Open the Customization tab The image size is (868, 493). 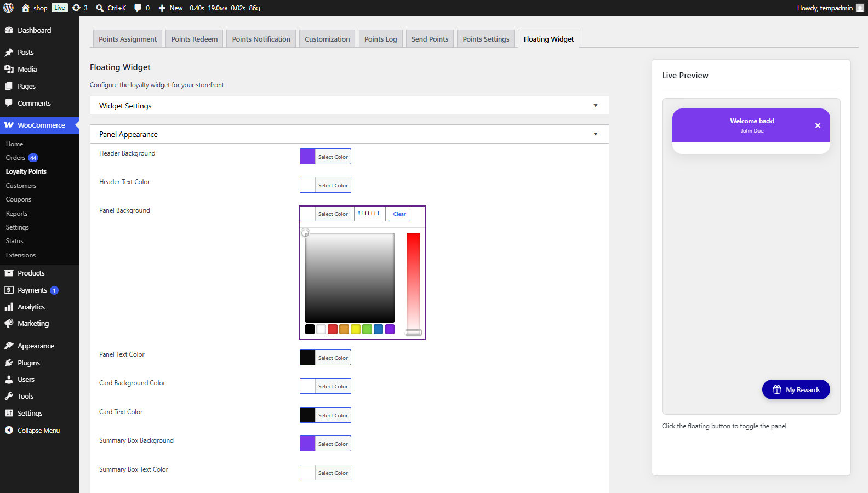click(x=327, y=39)
